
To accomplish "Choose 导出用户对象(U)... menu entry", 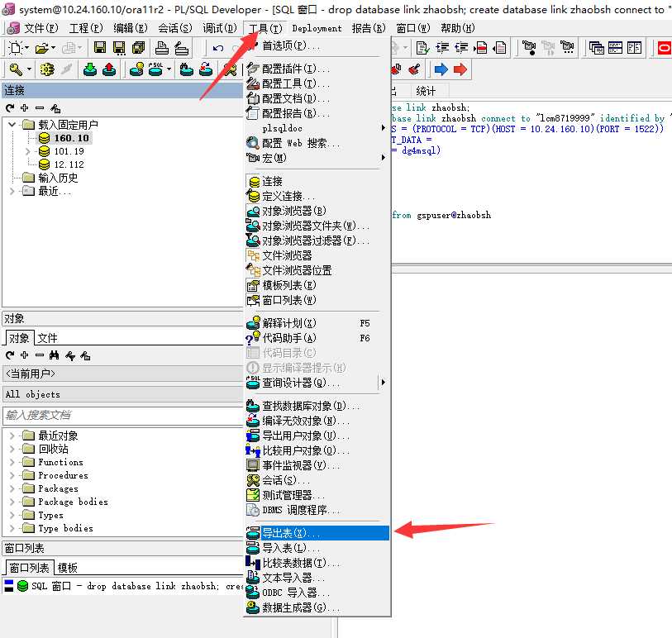I will click(x=317, y=436).
